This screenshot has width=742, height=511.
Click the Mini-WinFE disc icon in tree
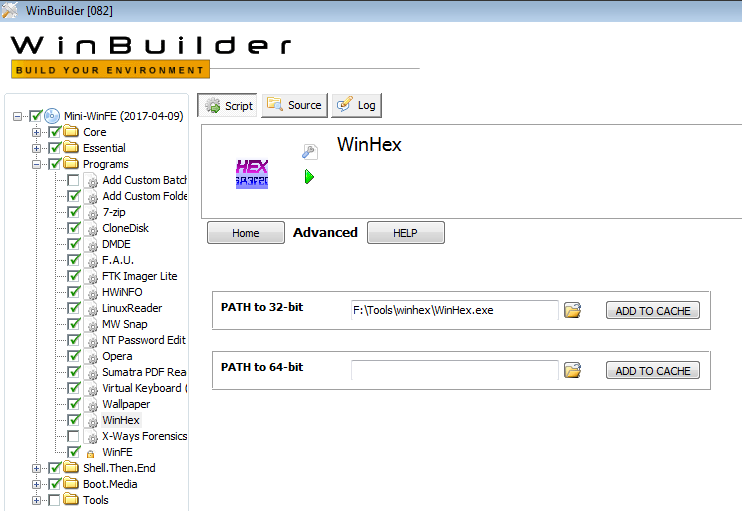point(52,116)
